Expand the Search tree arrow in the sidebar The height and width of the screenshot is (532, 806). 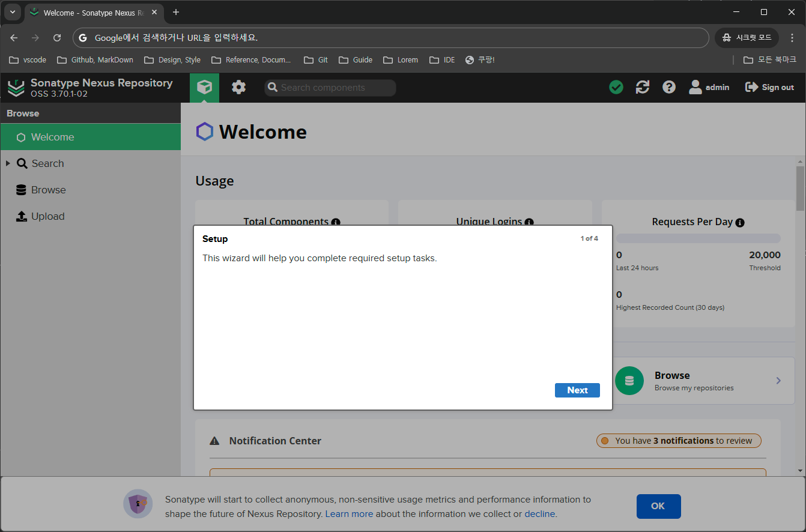tap(8, 163)
